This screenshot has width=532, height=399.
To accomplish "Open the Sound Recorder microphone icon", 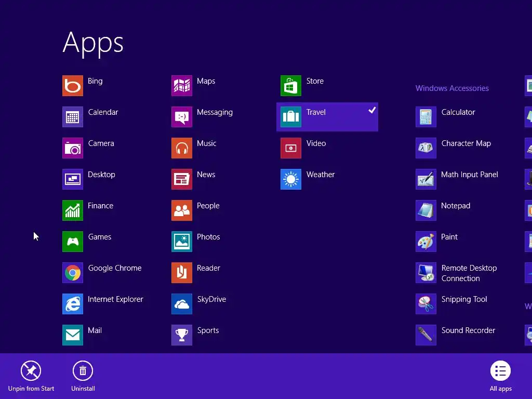I will point(426,336).
